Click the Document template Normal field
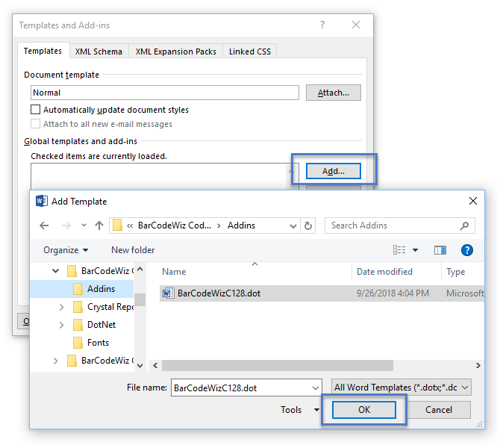The height and width of the screenshot is (448, 500). click(165, 93)
